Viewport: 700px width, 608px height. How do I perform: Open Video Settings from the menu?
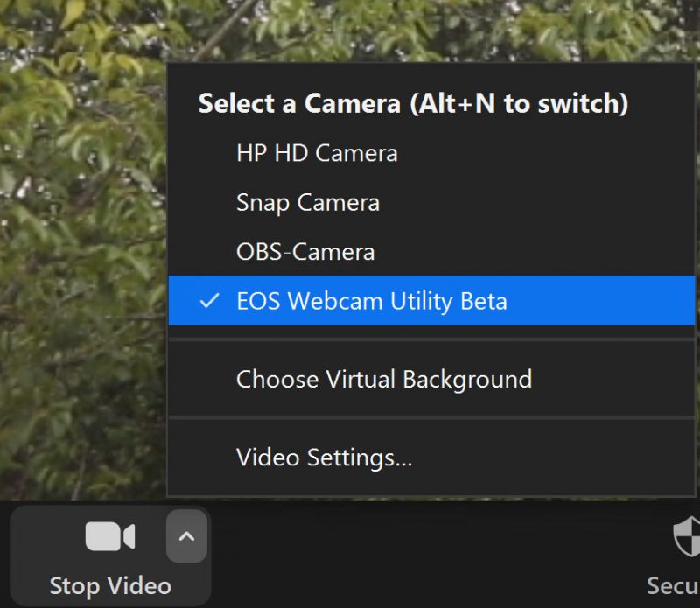pyautogui.click(x=324, y=458)
